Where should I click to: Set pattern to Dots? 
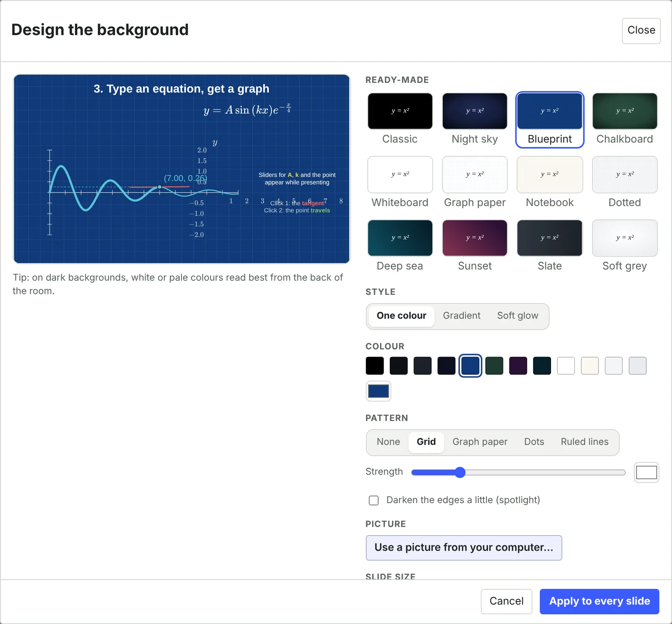point(534,442)
